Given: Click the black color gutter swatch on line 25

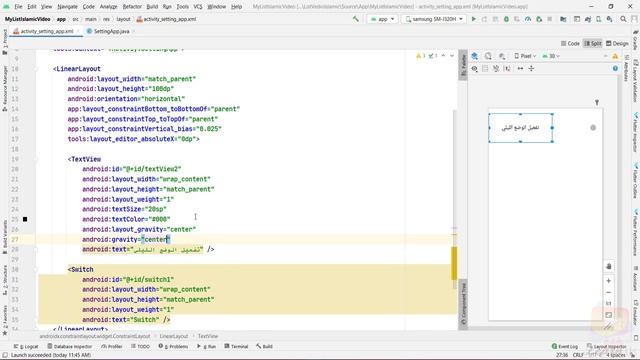Looking at the screenshot, I should click(25, 219).
